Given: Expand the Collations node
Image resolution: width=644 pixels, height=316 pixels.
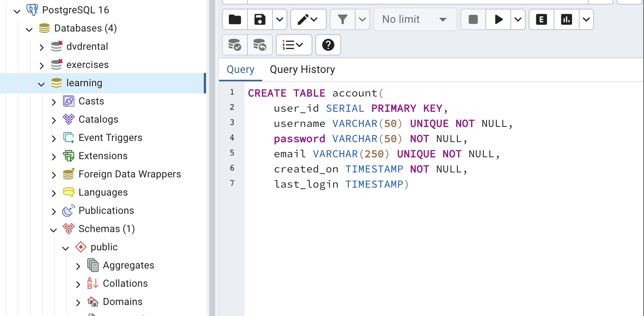Looking at the screenshot, I should (78, 284).
